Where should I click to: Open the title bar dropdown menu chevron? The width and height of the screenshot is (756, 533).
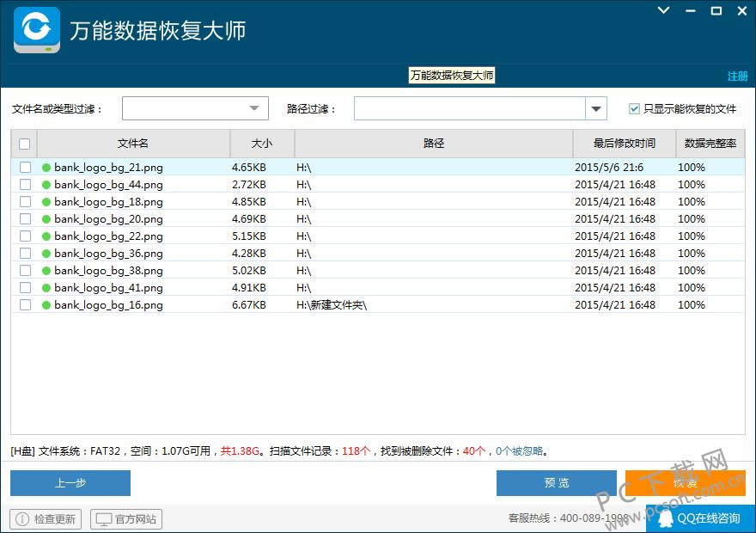click(x=663, y=10)
